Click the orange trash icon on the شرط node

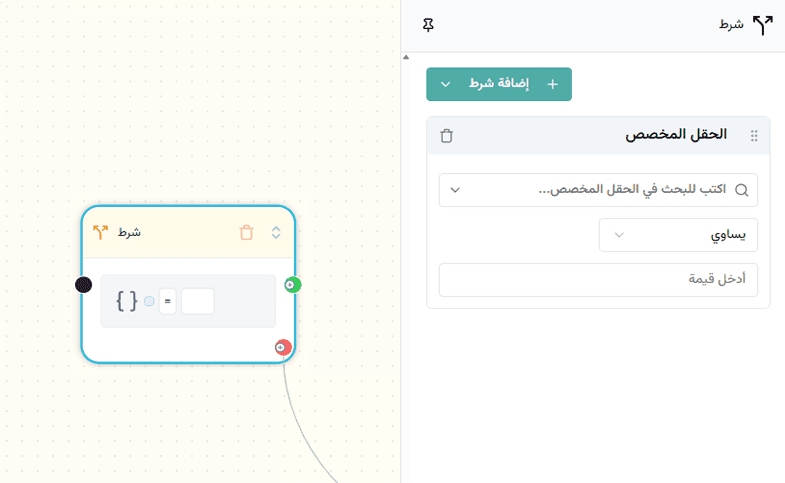[246, 233]
